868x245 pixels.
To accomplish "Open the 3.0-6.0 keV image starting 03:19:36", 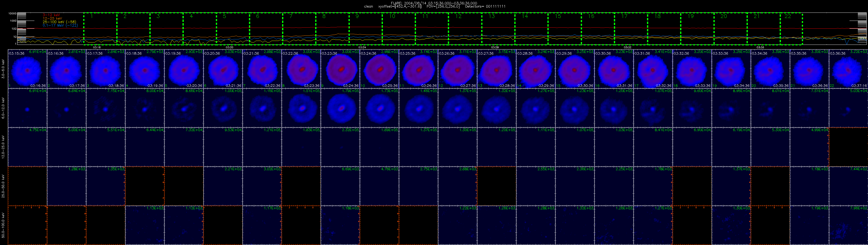I will [x=184, y=69].
